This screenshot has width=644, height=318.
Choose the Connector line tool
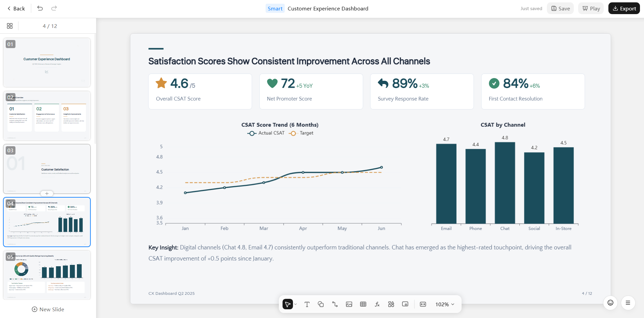pyautogui.click(x=335, y=304)
